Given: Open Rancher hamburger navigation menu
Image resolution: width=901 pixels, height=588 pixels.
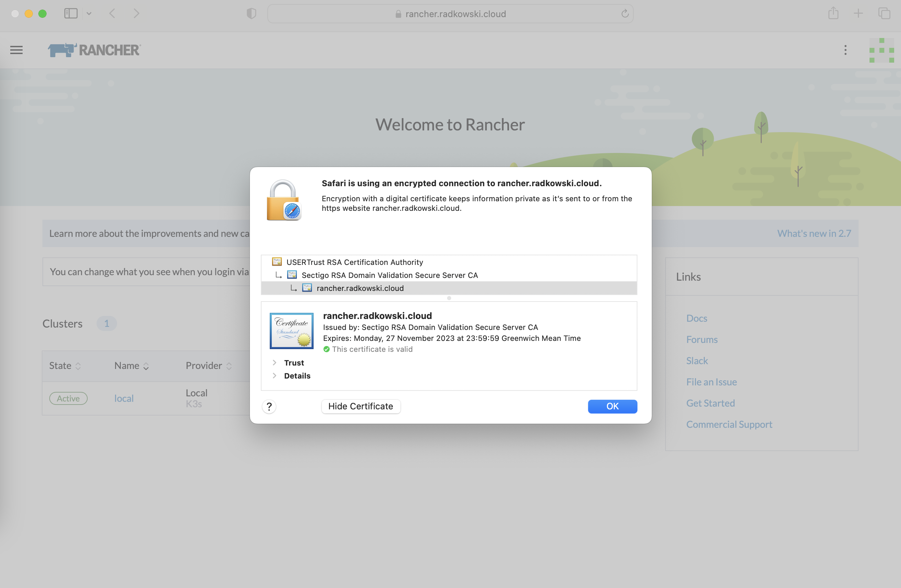Looking at the screenshot, I should pyautogui.click(x=16, y=50).
